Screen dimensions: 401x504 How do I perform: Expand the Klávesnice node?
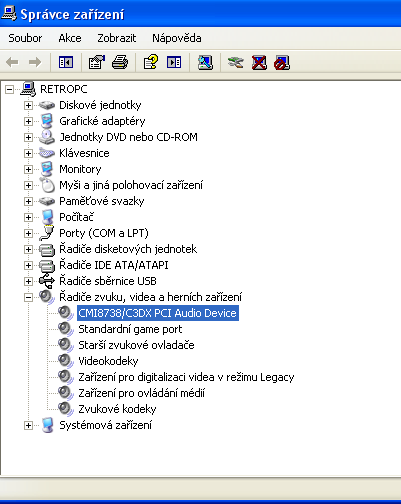point(28,153)
